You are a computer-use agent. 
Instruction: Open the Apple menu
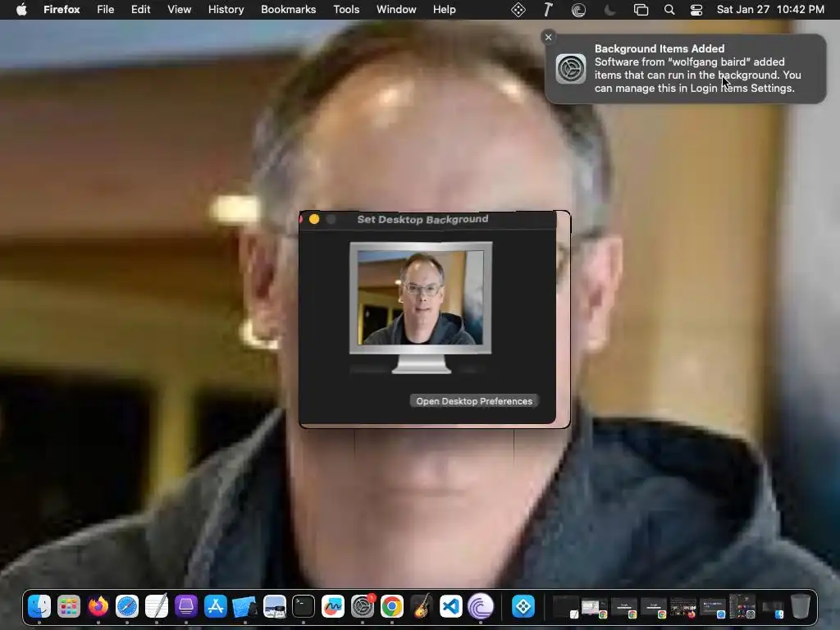[21, 10]
